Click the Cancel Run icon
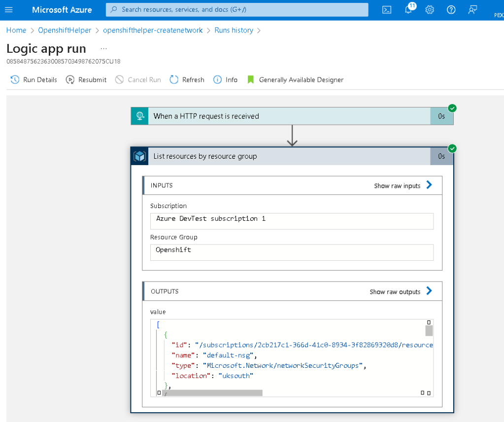This screenshot has height=422, width=504. point(119,79)
